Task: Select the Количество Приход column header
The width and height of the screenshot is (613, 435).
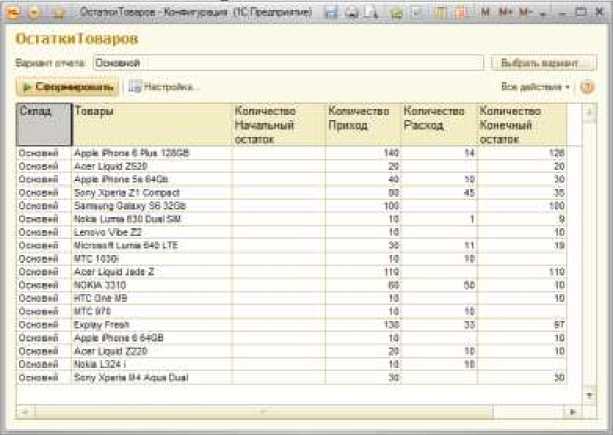Action: (x=363, y=125)
